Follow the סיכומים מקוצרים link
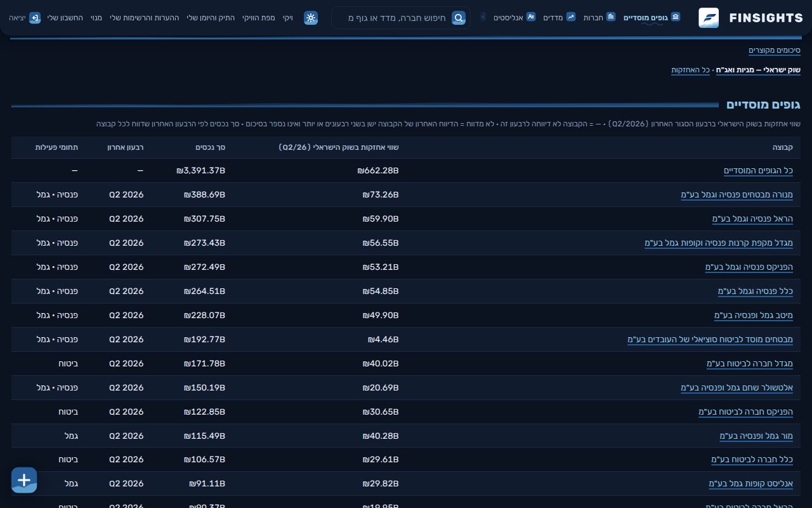This screenshot has height=508, width=812. coord(775,50)
